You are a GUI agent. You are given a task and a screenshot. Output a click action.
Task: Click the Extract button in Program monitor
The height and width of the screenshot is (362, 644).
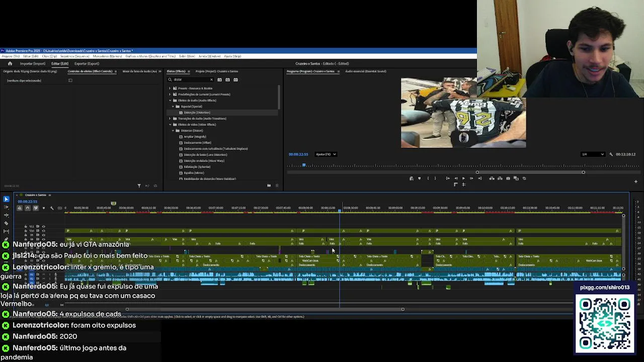pos(500,178)
